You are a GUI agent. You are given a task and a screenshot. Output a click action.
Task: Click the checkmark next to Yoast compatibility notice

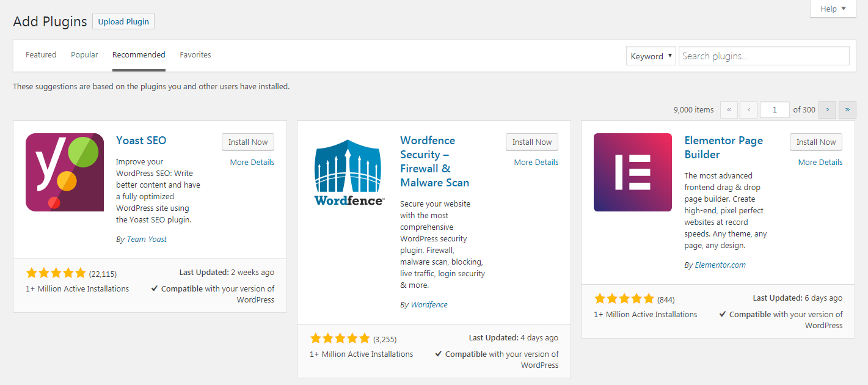coord(155,288)
